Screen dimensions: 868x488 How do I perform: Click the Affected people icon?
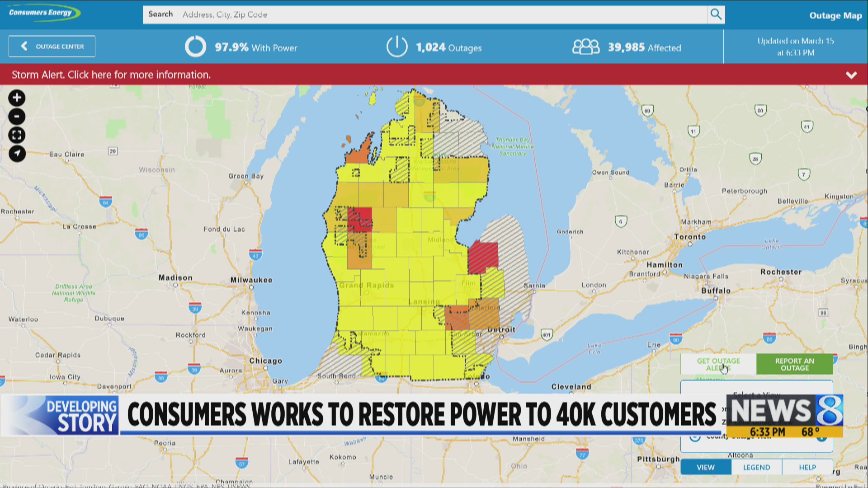pyautogui.click(x=586, y=47)
